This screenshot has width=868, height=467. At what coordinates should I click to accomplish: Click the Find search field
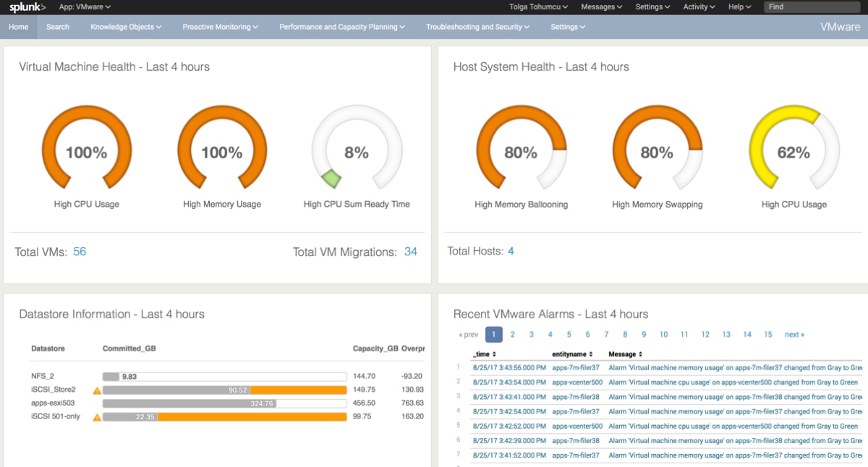814,7
